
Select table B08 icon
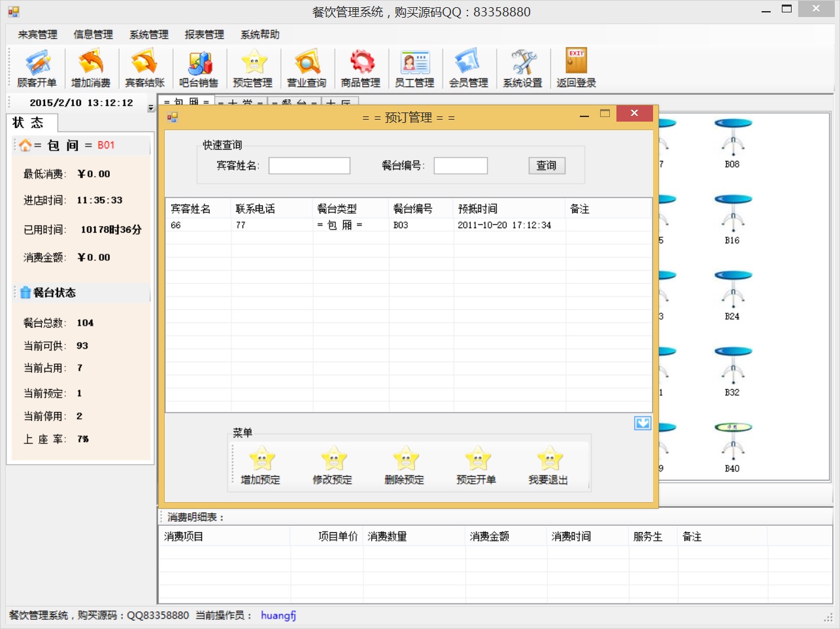(732, 143)
